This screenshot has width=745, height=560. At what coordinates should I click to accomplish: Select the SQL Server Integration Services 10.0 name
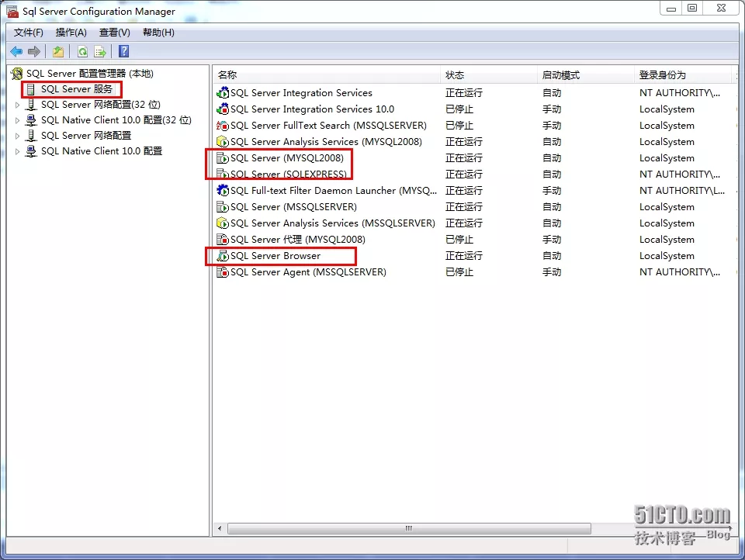[x=312, y=109]
